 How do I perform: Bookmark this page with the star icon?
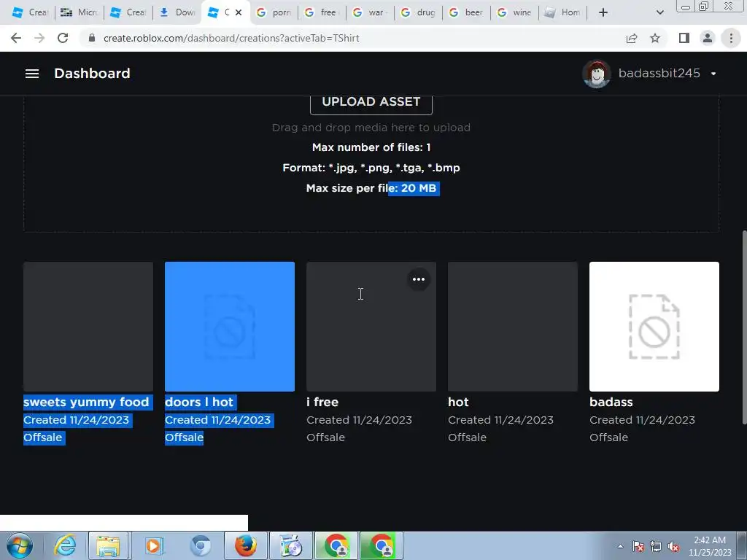655,38
